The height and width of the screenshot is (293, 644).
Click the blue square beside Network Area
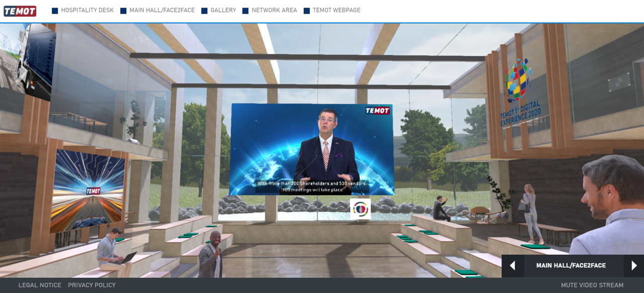pos(246,11)
